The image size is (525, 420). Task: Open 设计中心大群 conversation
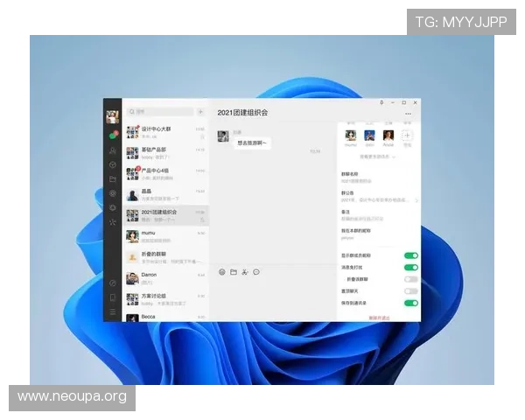165,132
